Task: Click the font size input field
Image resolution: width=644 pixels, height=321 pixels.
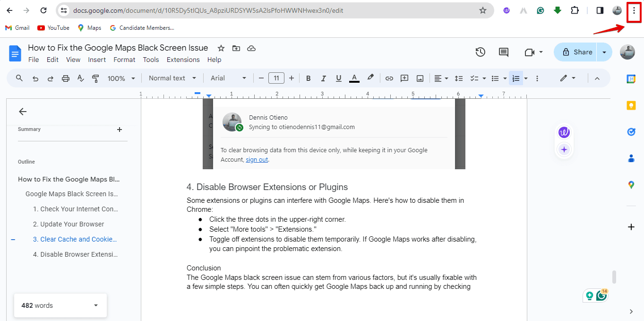Action: [x=276, y=78]
